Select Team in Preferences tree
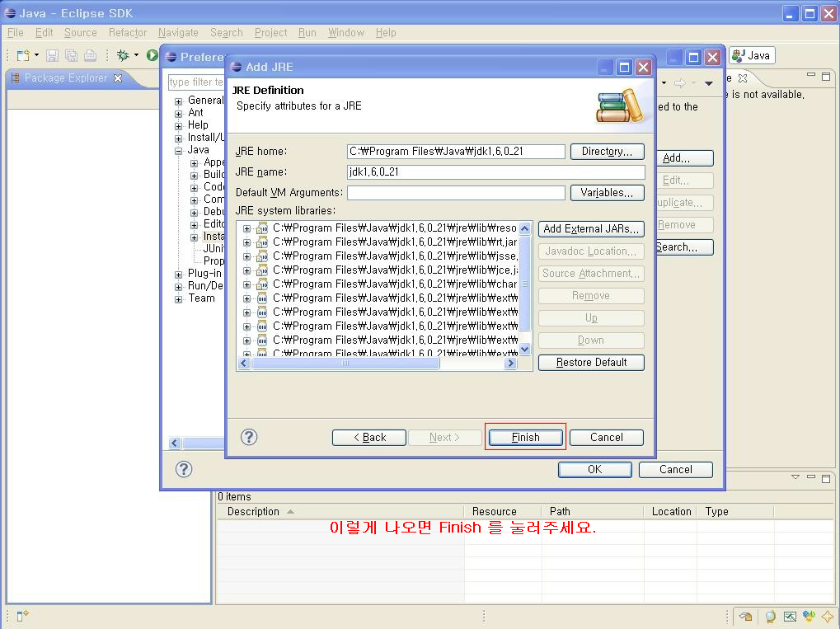840x629 pixels. pyautogui.click(x=201, y=298)
